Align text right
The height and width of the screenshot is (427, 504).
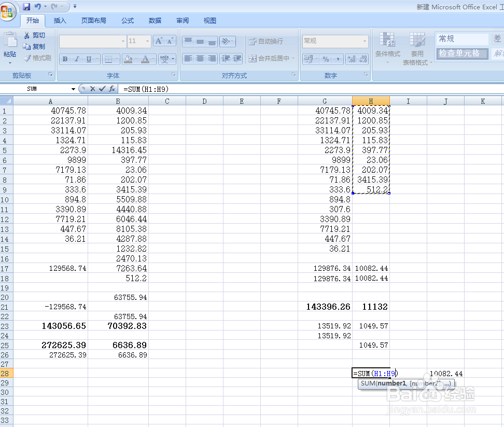(x=212, y=59)
